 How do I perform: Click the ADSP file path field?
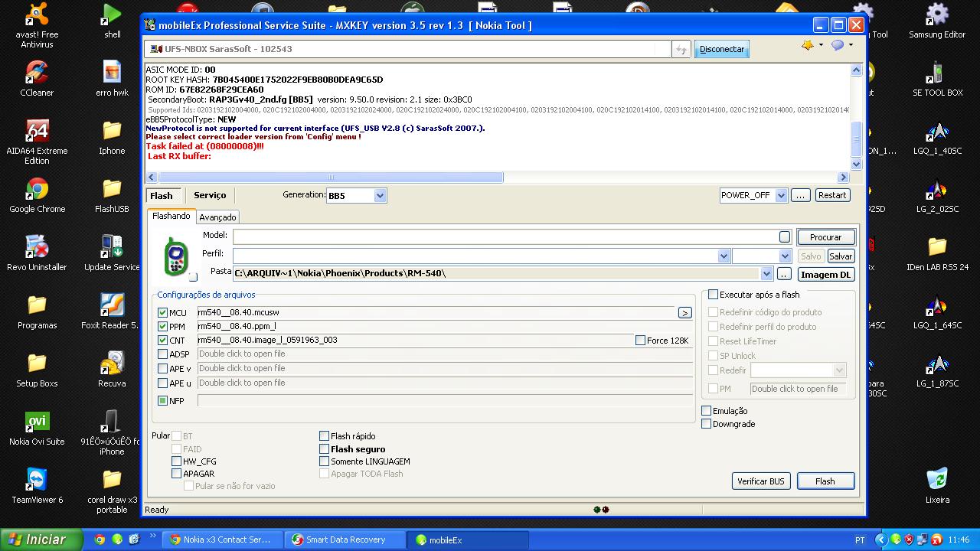(x=445, y=354)
